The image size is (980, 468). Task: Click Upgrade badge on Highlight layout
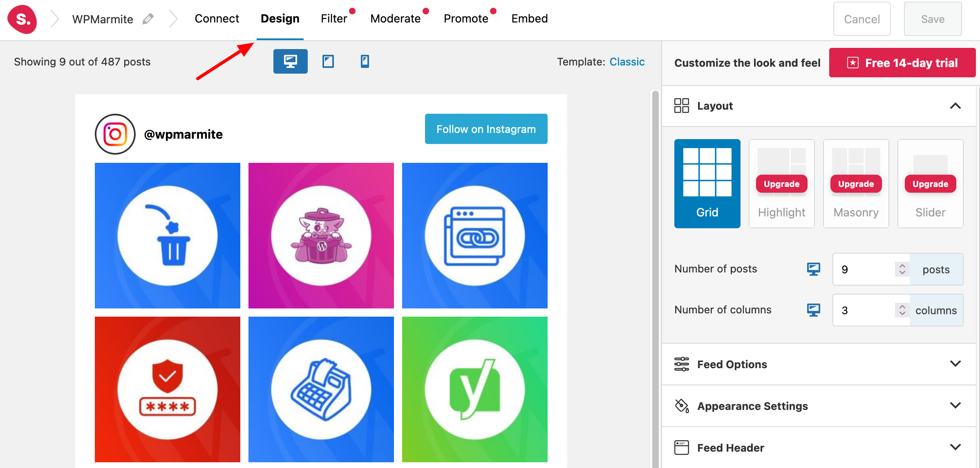781,184
